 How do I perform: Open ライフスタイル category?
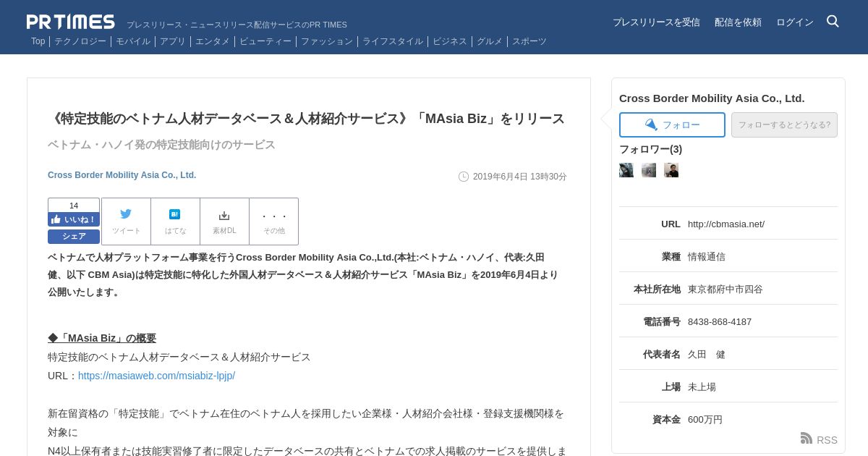click(x=393, y=41)
